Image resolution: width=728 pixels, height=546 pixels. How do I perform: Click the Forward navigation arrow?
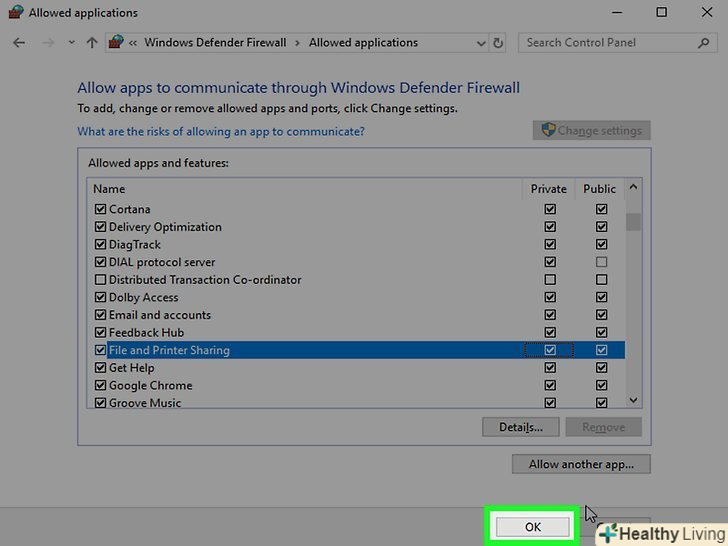pos(46,43)
